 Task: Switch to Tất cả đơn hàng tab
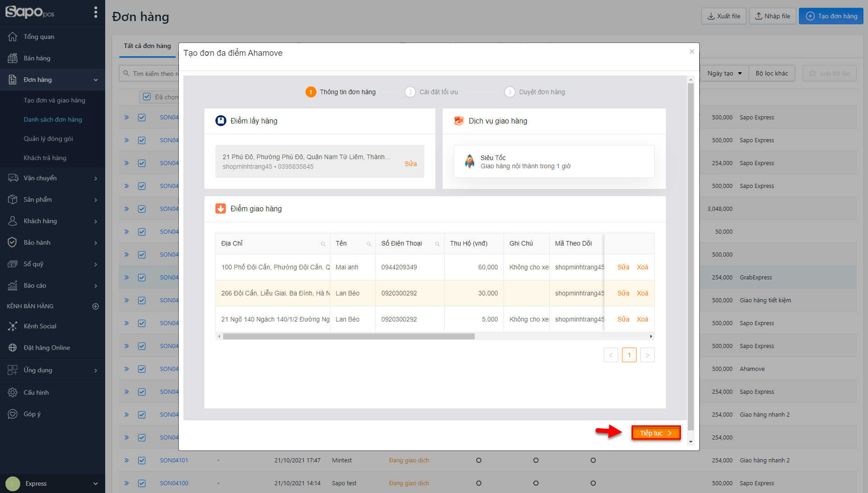coord(147,46)
